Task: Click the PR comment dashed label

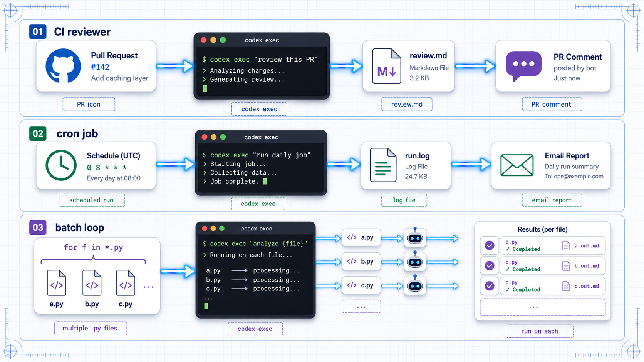Action: pyautogui.click(x=552, y=104)
